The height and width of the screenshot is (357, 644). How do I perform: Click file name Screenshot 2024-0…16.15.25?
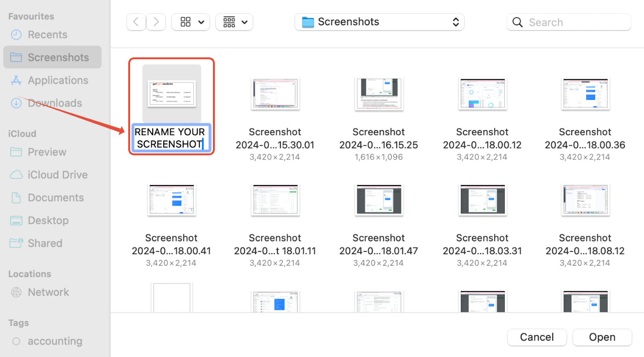tap(378, 138)
